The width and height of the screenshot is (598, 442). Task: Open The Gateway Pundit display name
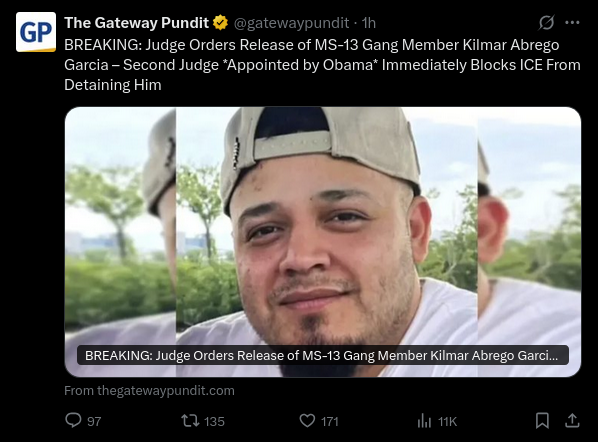point(137,23)
